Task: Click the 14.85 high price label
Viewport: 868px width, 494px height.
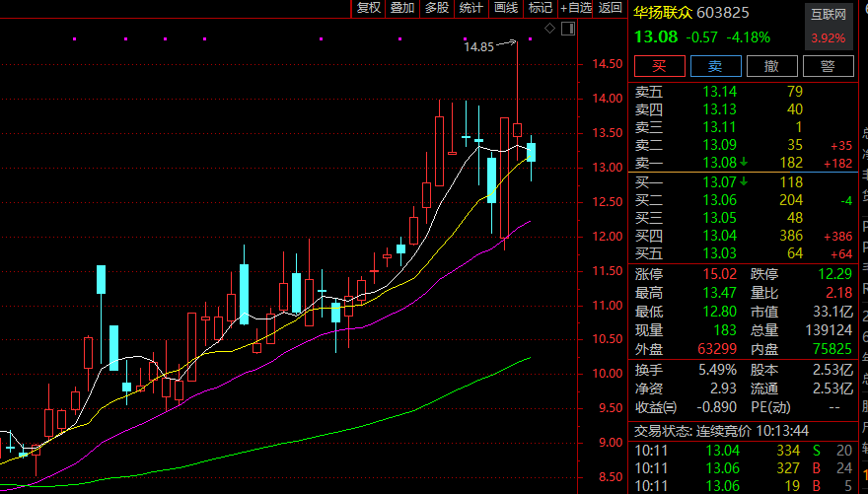Action: pos(478,46)
